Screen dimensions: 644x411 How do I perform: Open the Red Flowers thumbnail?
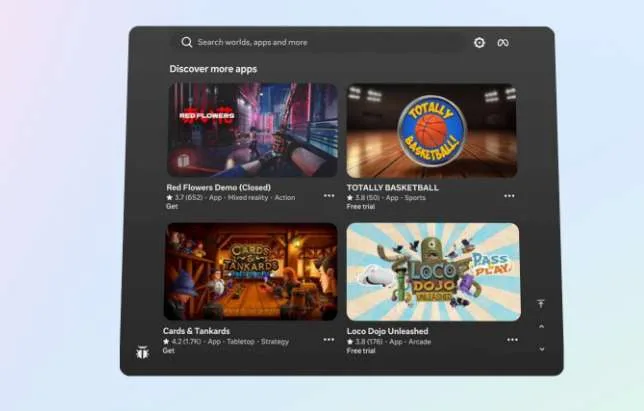pos(252,130)
